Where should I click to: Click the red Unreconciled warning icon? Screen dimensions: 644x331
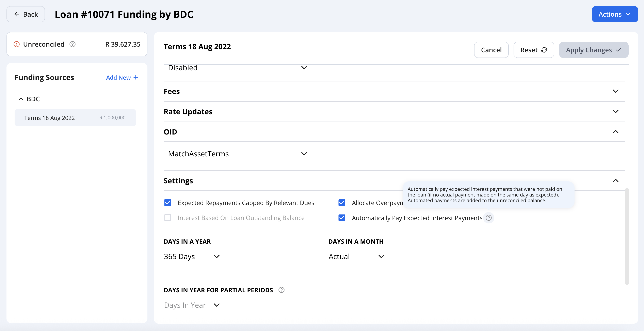(16, 44)
